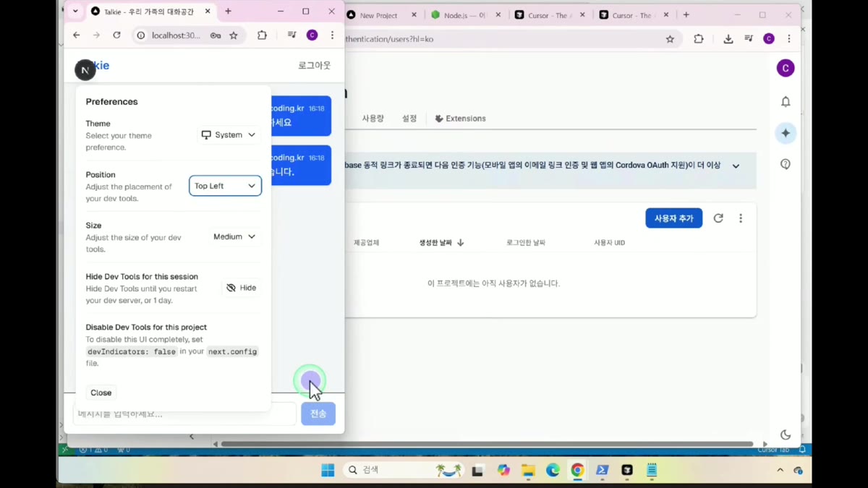Click Firebase address bar URL
The width and height of the screenshot is (868, 488).
(391, 39)
